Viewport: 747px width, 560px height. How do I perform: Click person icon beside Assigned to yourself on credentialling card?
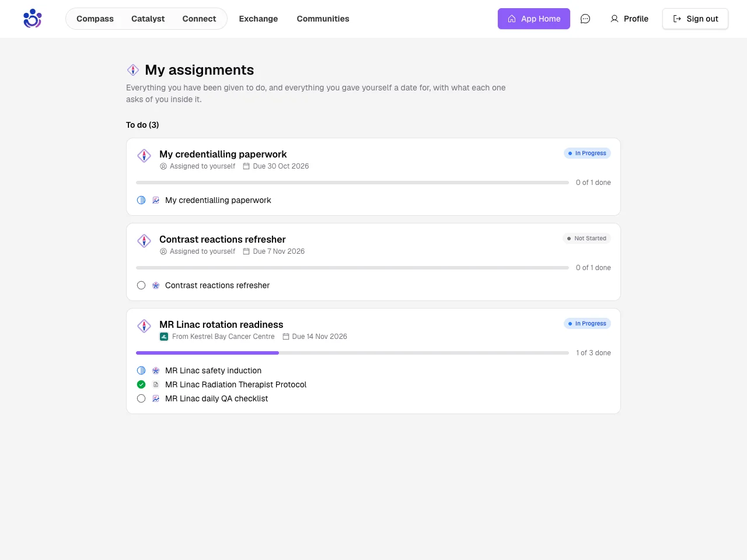coord(163,166)
